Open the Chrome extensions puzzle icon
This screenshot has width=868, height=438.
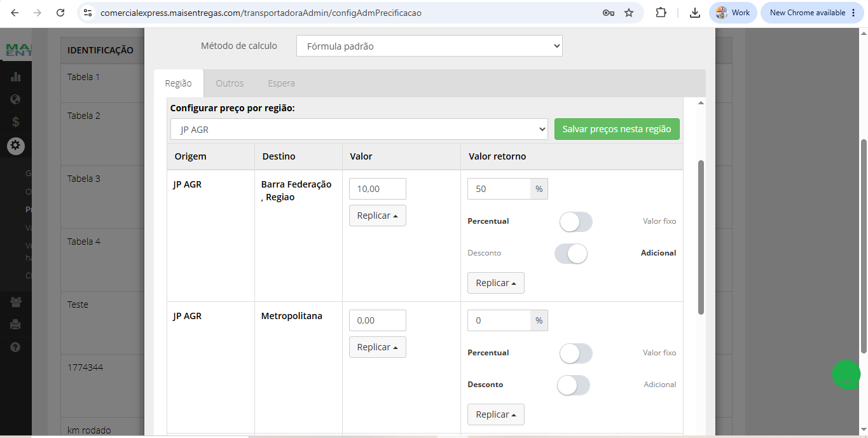(x=661, y=13)
